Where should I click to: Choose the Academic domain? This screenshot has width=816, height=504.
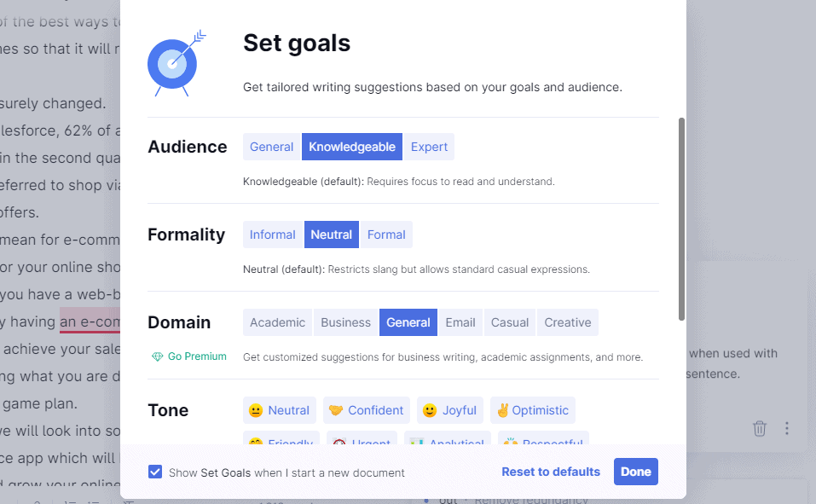(277, 323)
